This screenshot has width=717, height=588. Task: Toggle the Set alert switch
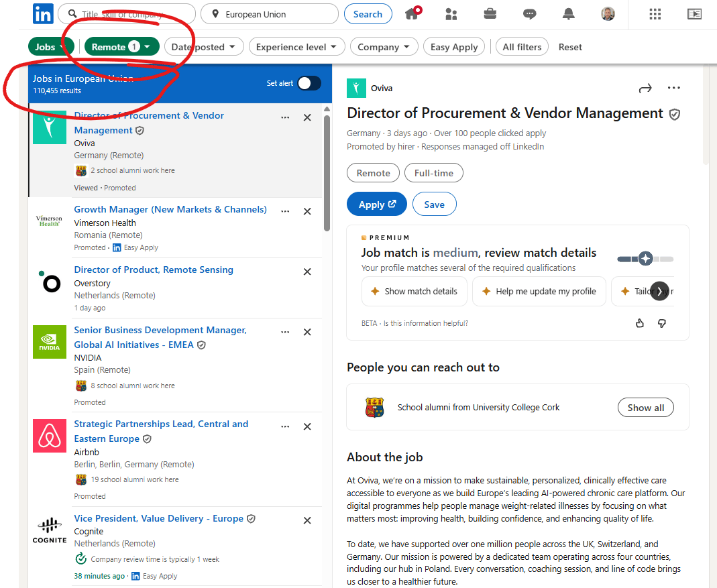309,83
